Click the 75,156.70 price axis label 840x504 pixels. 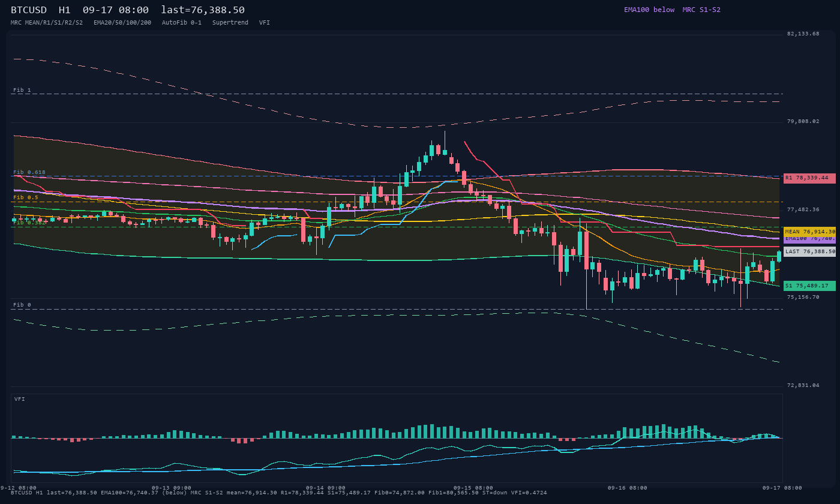click(803, 297)
